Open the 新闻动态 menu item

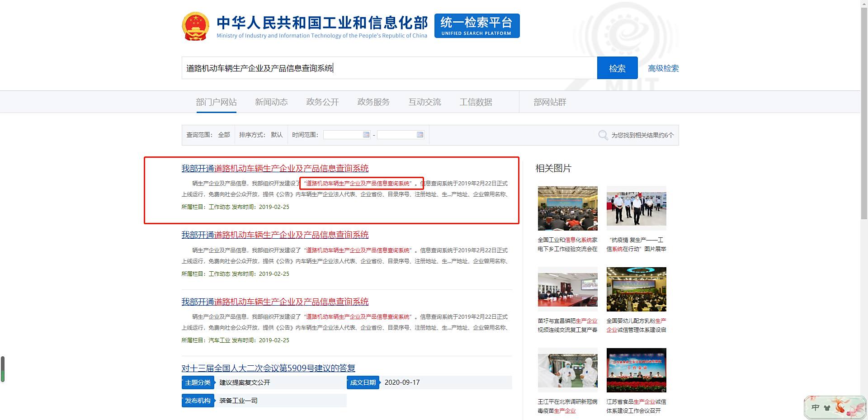pyautogui.click(x=271, y=102)
